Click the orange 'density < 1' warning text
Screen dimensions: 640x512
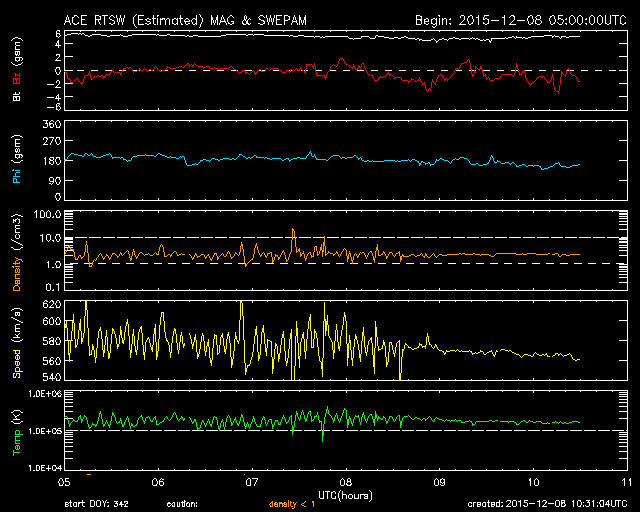click(x=292, y=505)
